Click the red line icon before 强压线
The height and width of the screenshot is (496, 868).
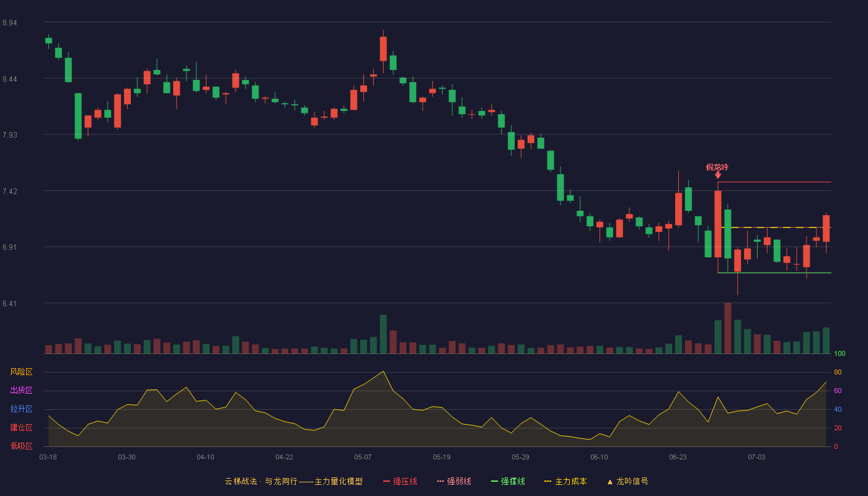(x=386, y=481)
